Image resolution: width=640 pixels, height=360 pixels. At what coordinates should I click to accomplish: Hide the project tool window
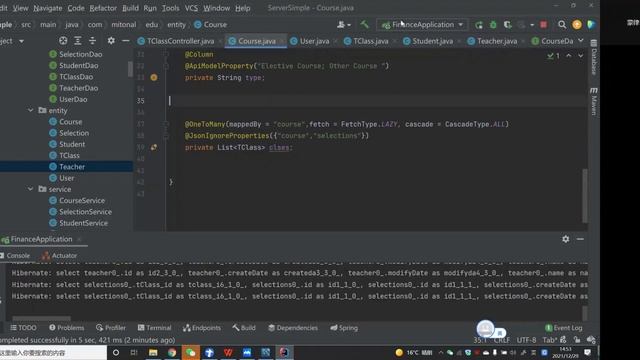coord(126,41)
